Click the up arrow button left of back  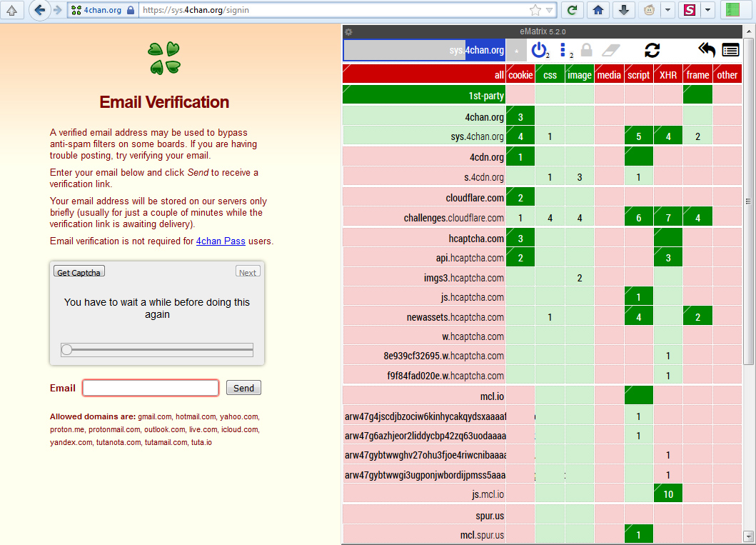(12, 10)
